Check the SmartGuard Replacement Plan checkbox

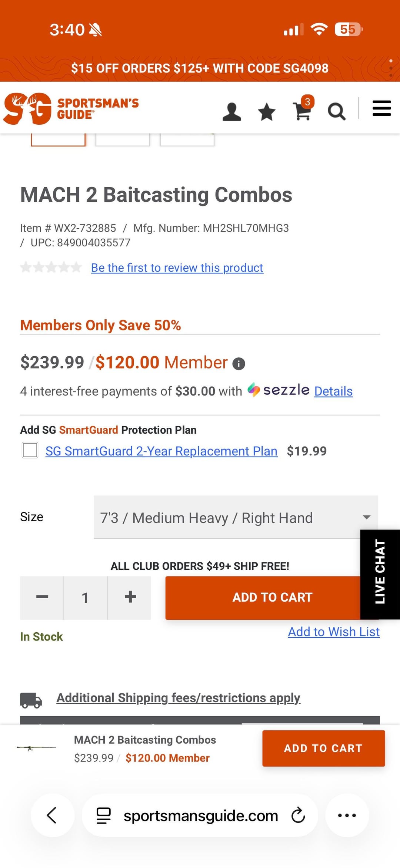(30, 450)
